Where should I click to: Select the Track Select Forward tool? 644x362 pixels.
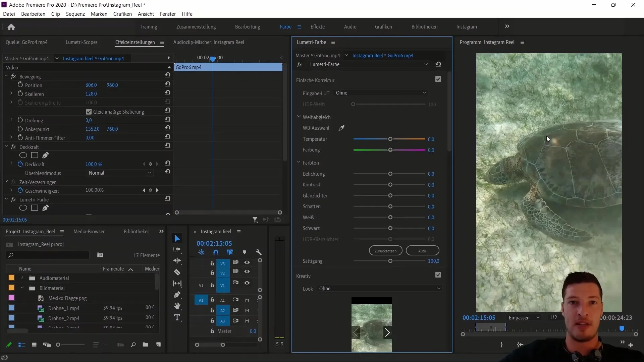(177, 249)
